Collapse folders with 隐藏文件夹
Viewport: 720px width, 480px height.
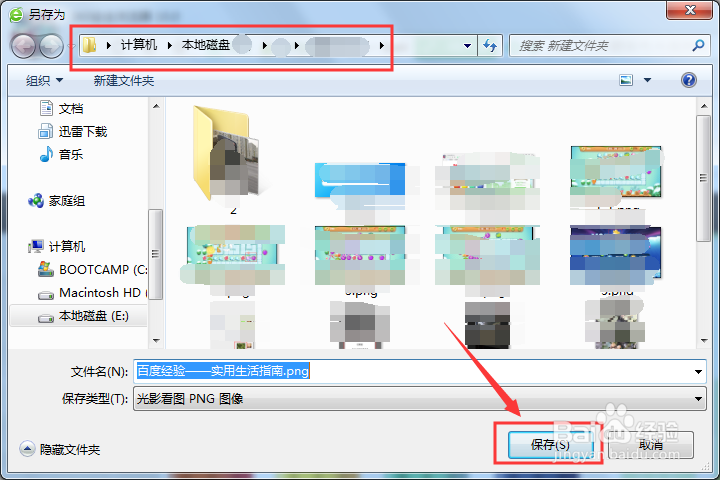tap(60, 449)
